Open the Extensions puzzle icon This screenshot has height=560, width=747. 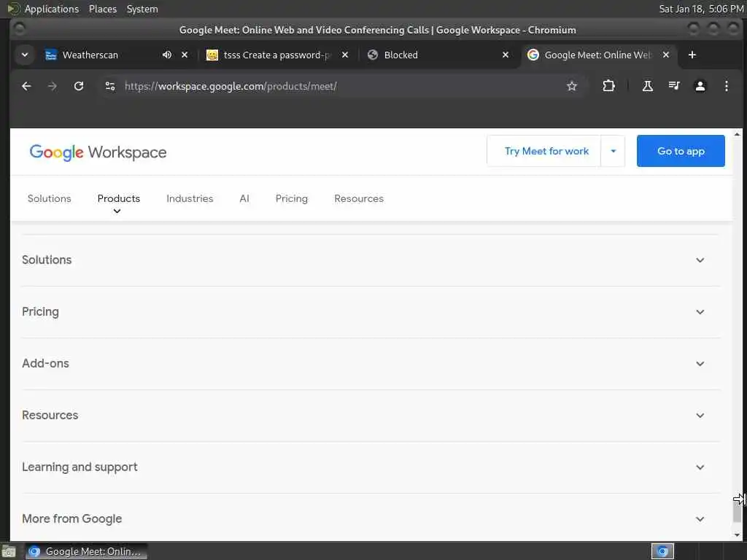pyautogui.click(x=608, y=86)
